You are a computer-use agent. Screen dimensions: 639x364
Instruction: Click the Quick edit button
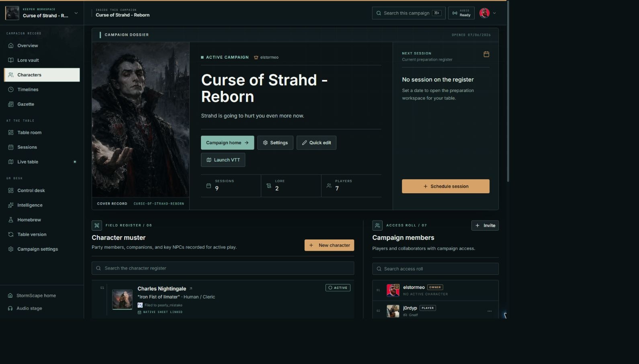click(x=316, y=143)
